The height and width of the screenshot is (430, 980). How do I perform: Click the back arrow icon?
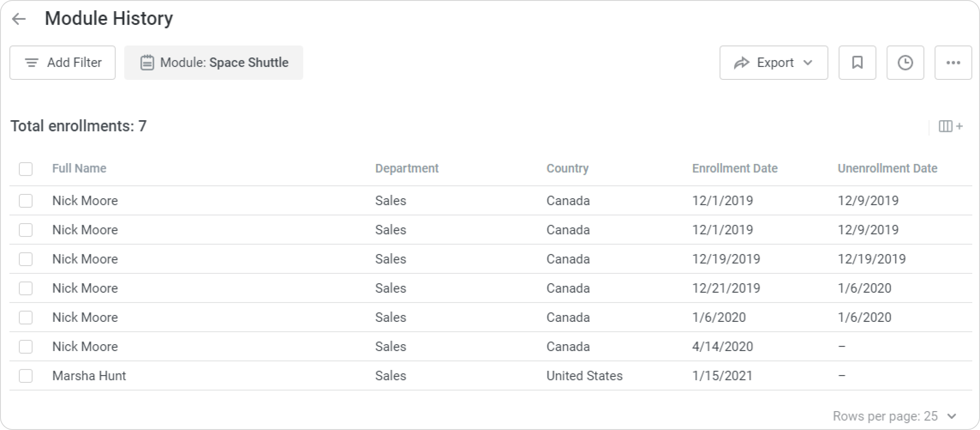point(19,19)
